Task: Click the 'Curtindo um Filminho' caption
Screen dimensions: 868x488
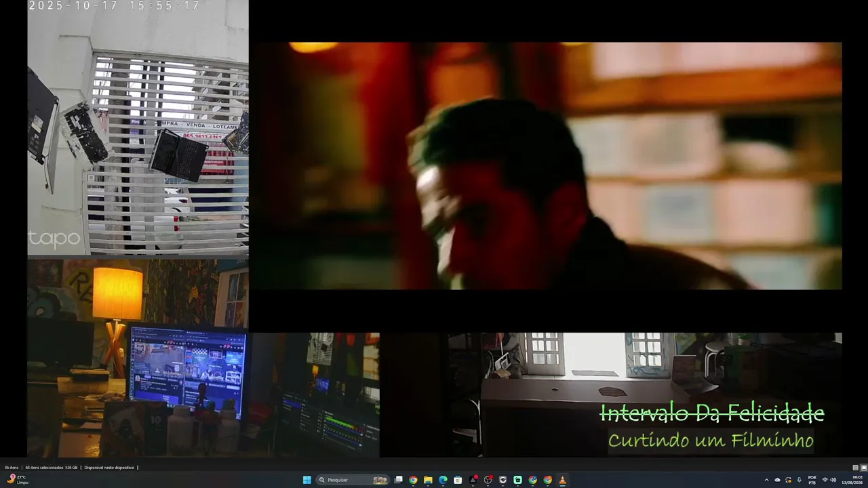Action: pos(711,441)
